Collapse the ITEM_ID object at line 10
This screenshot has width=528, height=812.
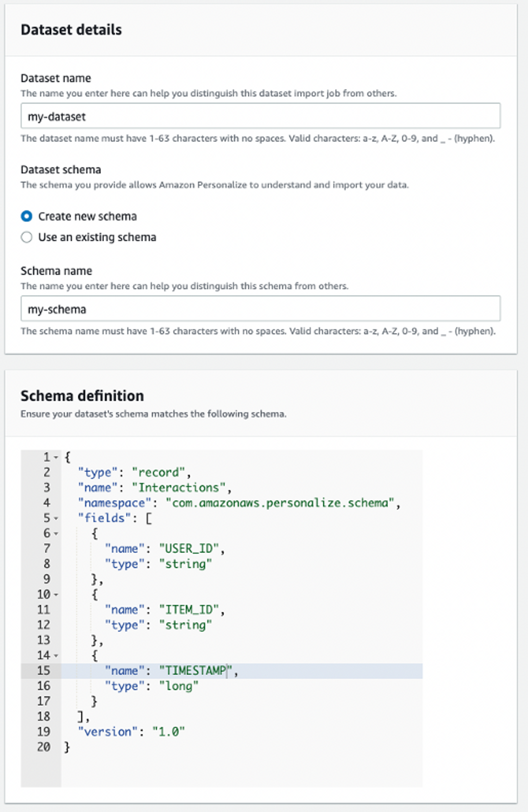[56, 594]
